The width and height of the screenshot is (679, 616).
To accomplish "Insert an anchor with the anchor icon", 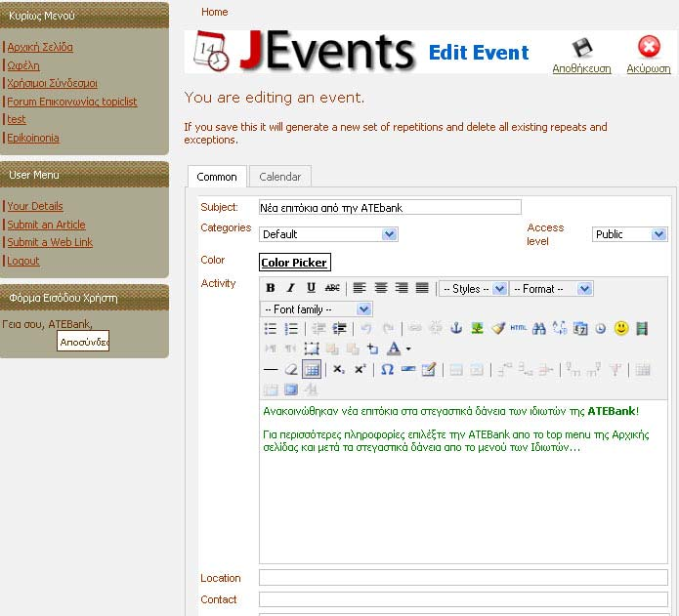I will coord(456,328).
